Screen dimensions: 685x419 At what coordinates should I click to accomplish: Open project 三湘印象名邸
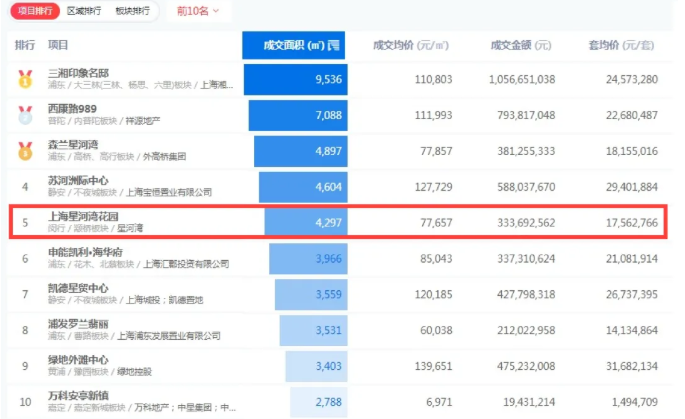pyautogui.click(x=78, y=73)
